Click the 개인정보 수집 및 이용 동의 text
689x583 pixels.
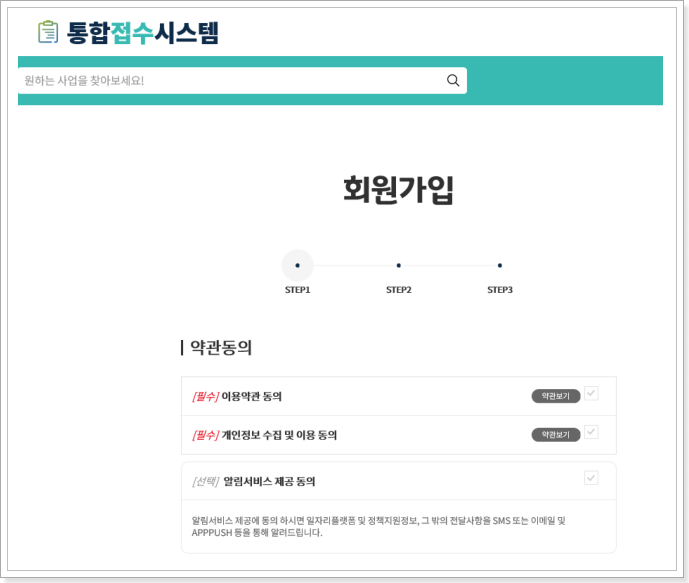(x=279, y=435)
